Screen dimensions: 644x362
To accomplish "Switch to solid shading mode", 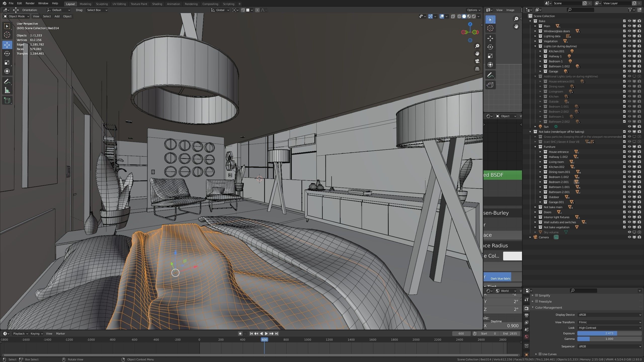I will [x=464, y=16].
